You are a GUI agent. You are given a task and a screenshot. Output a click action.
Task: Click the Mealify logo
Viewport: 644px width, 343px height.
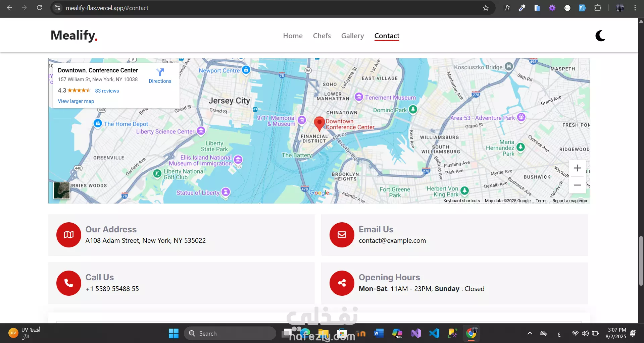tap(74, 35)
